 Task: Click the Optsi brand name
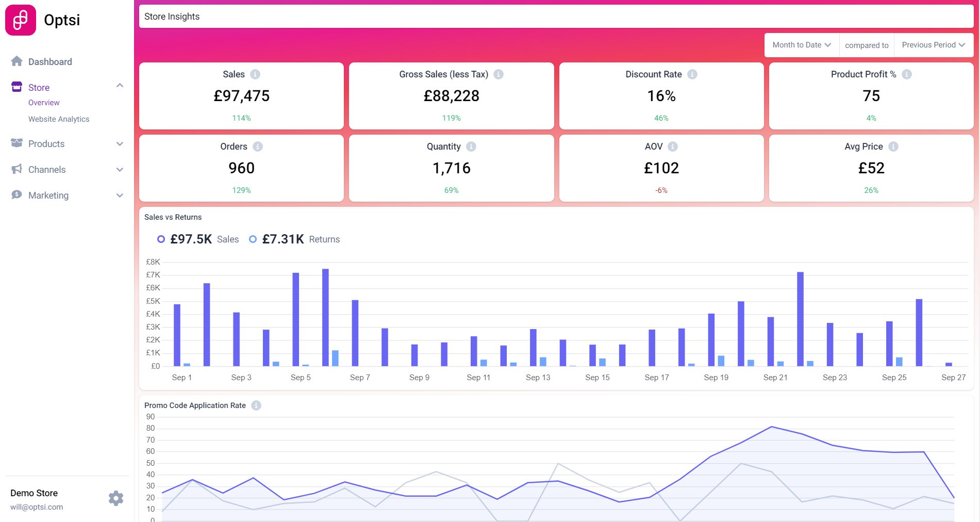pos(62,20)
